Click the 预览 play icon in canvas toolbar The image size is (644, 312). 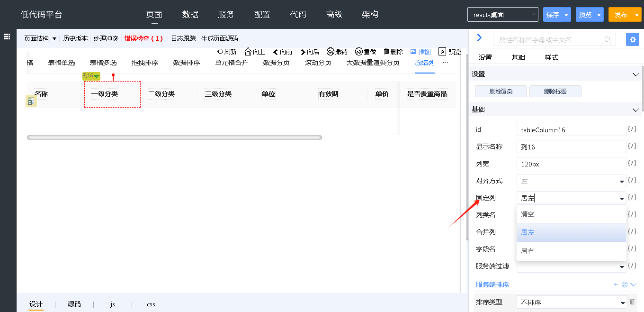[442, 52]
